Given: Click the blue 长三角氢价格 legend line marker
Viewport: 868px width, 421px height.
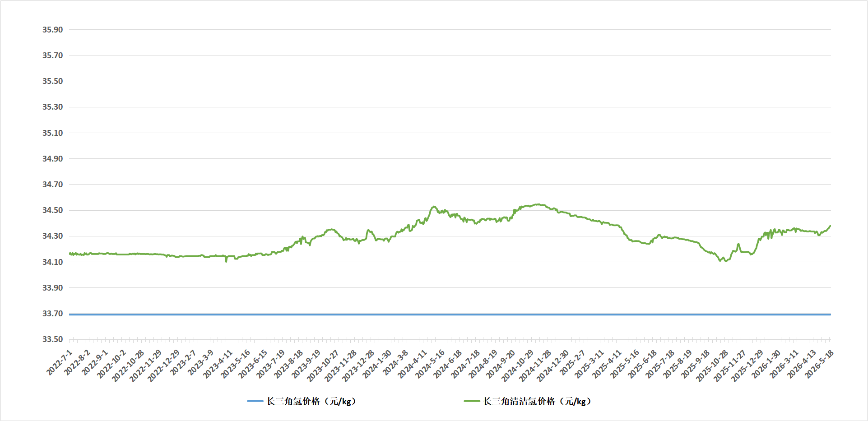Looking at the screenshot, I should [x=255, y=401].
